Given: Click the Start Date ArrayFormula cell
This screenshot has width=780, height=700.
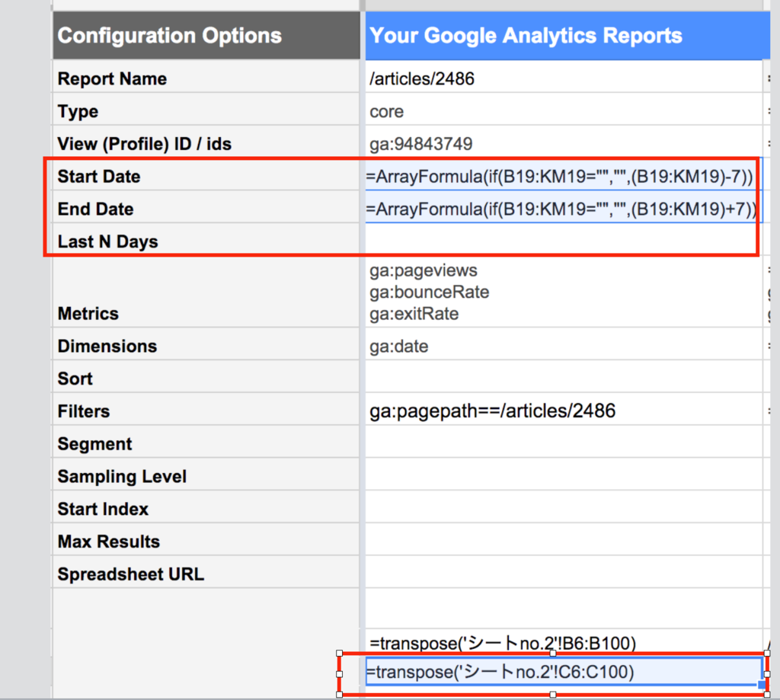Looking at the screenshot, I should [x=564, y=176].
